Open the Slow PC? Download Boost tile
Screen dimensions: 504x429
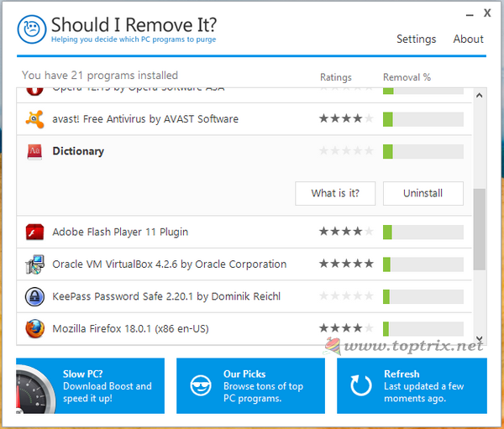click(x=91, y=385)
